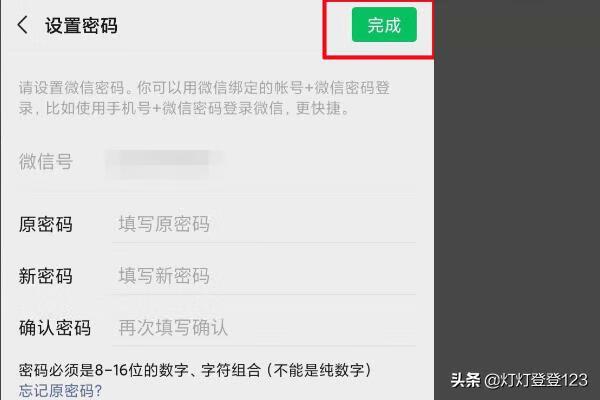
Task: Click the 原密码 field label
Action: coord(46,224)
